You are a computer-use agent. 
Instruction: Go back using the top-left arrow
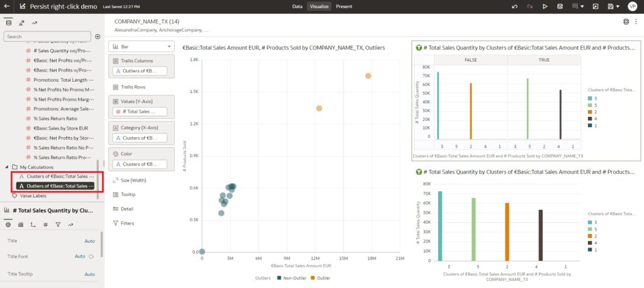[6, 6]
